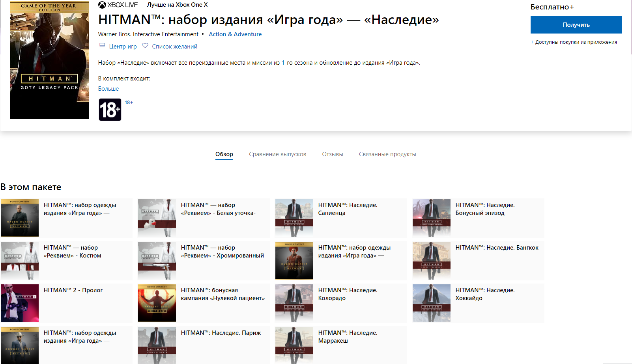Click the "Доступны покупки из приложения" note
The height and width of the screenshot is (364, 632).
pos(574,42)
